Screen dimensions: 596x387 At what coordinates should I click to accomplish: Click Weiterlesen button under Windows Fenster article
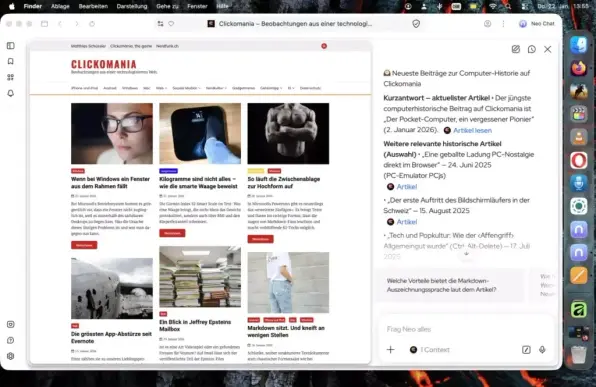(x=84, y=245)
